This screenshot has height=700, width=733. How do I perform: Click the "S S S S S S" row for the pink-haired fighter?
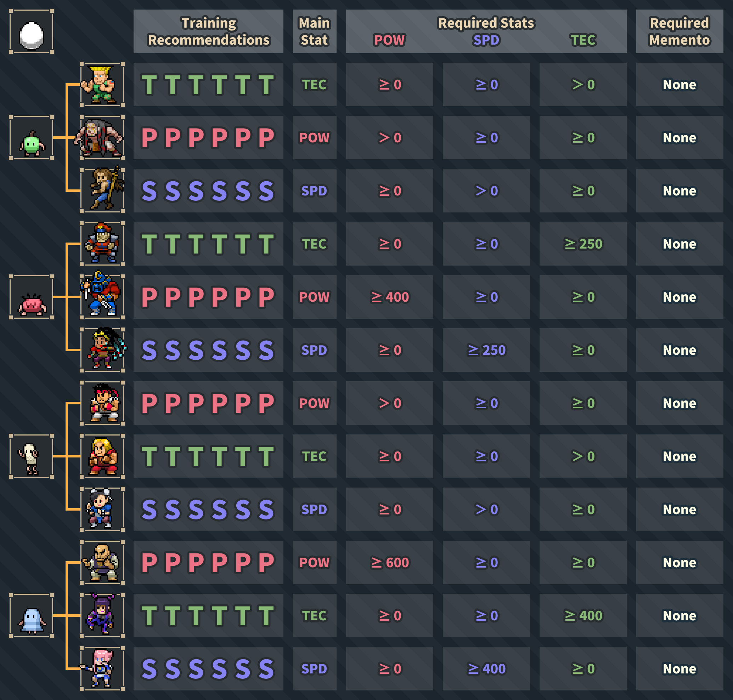pos(208,668)
